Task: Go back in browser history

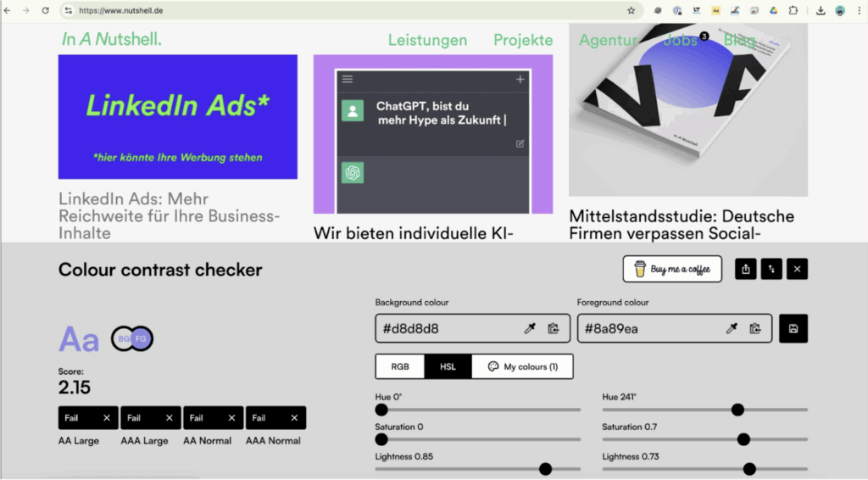Action: pyautogui.click(x=7, y=10)
